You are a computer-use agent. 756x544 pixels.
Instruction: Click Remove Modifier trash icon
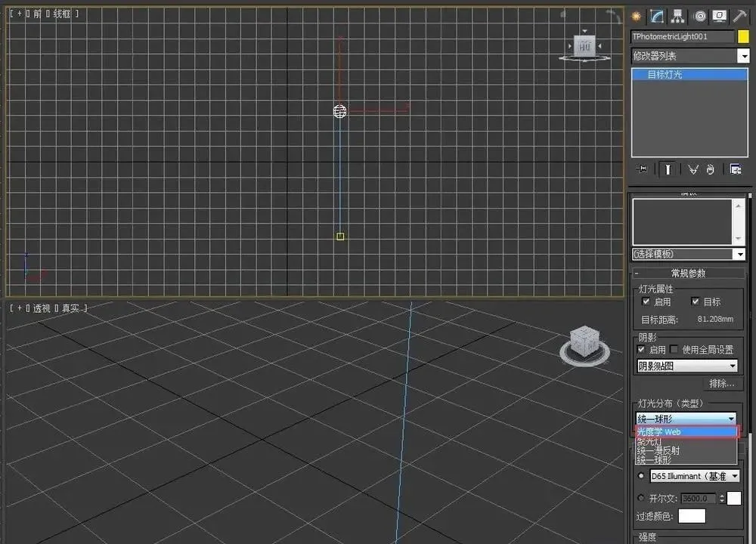pos(710,169)
